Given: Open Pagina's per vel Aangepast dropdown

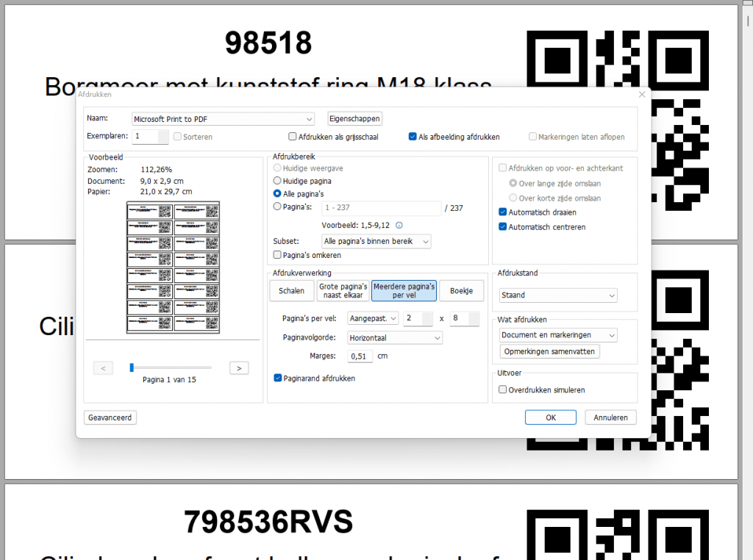Looking at the screenshot, I should point(373,319).
